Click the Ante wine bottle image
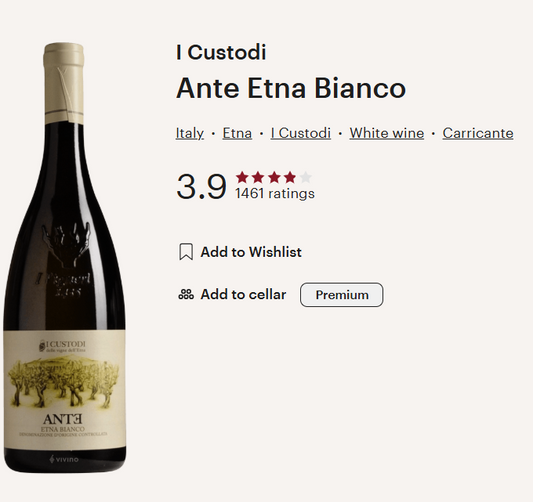The image size is (533, 502). (x=64, y=257)
